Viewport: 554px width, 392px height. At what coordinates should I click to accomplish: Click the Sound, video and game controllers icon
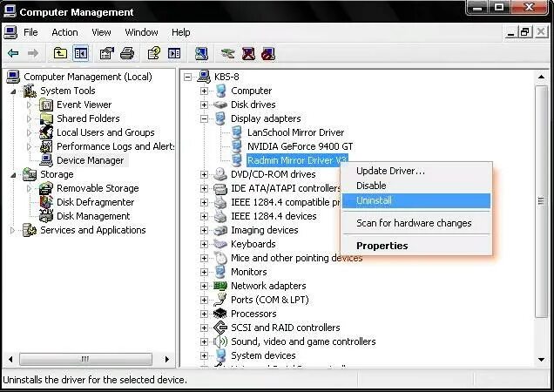[220, 341]
